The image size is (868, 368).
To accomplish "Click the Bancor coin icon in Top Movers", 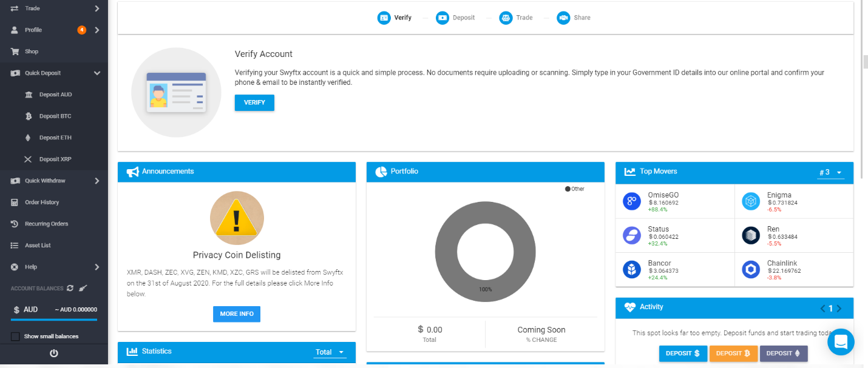I will (632, 270).
